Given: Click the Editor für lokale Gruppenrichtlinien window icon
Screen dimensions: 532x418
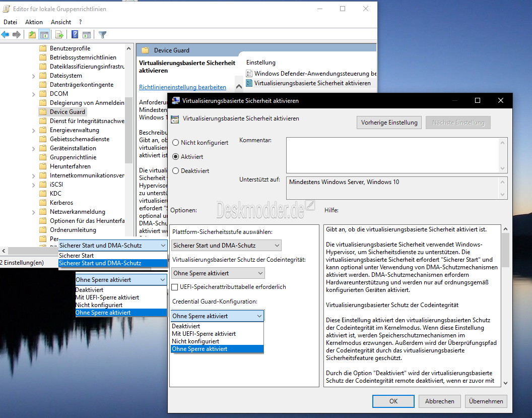Looking at the screenshot, I should tap(6, 9).
